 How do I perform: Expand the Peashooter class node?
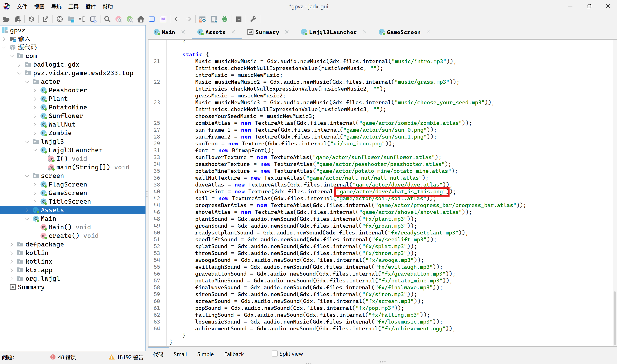(x=35, y=90)
